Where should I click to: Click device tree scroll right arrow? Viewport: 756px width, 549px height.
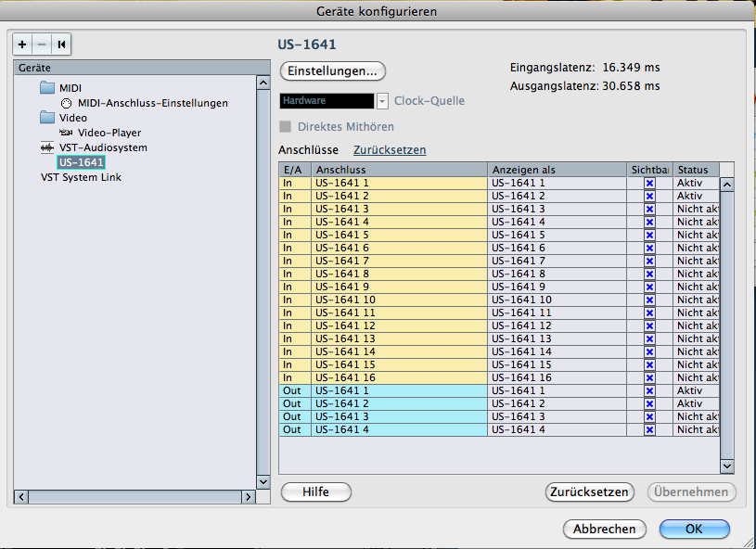click(x=249, y=496)
